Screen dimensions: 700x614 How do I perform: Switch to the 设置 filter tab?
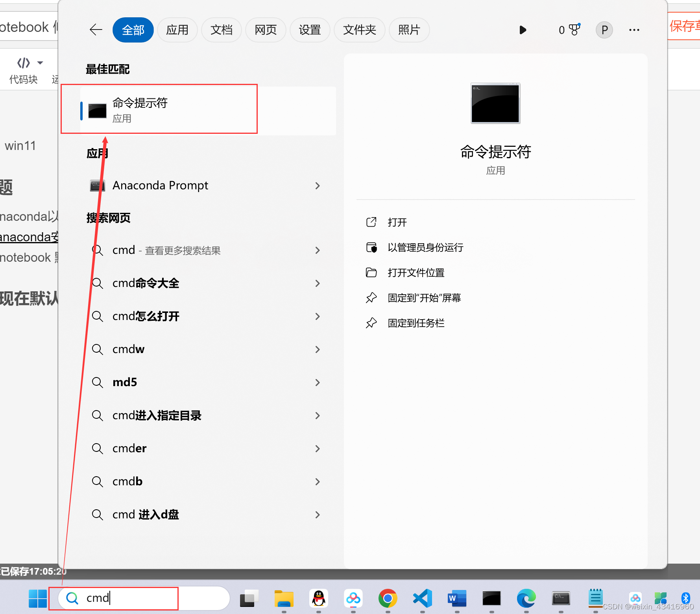pyautogui.click(x=310, y=30)
